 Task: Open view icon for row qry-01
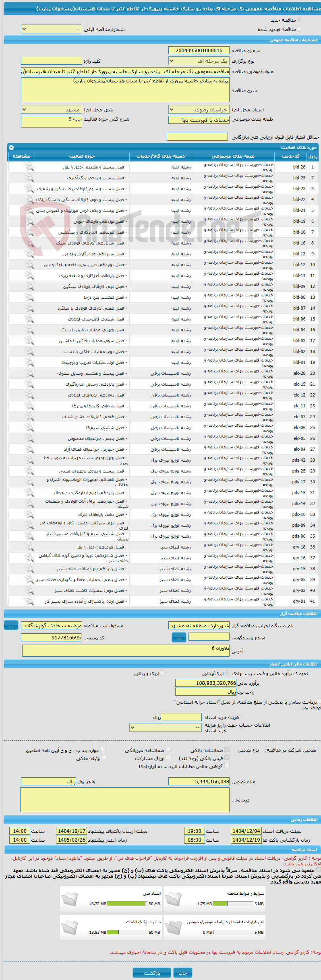[29, 601]
